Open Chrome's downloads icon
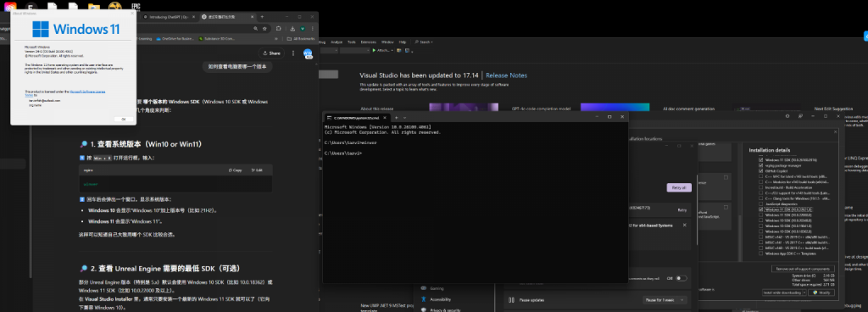 [x=292, y=28]
